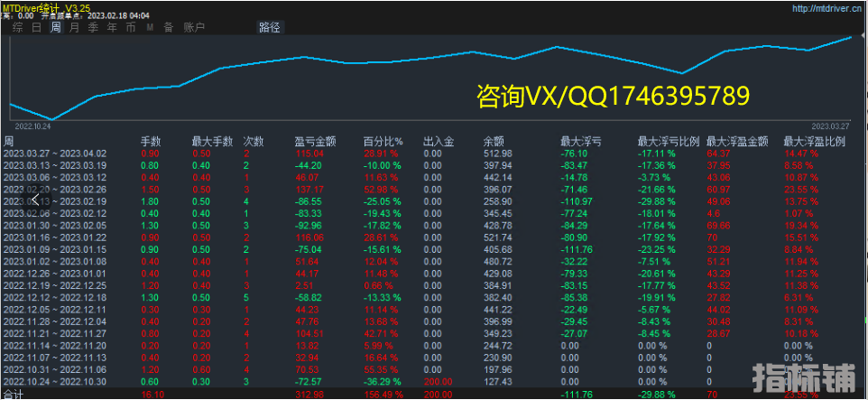Open the 备 notes tab
Image resolution: width=868 pixels, height=400 pixels.
(168, 27)
